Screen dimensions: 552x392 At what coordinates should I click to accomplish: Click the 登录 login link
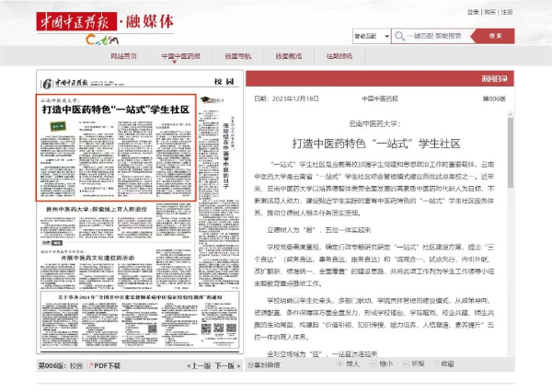pos(474,12)
